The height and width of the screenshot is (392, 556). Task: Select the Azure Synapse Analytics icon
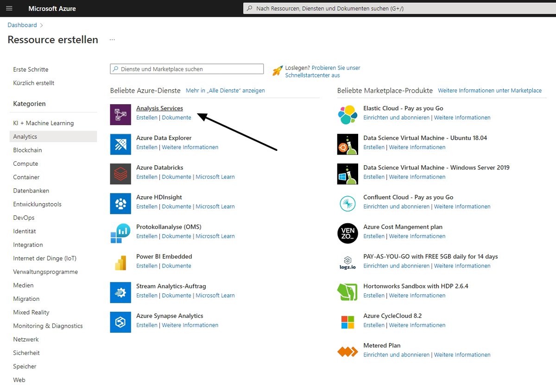pos(120,322)
